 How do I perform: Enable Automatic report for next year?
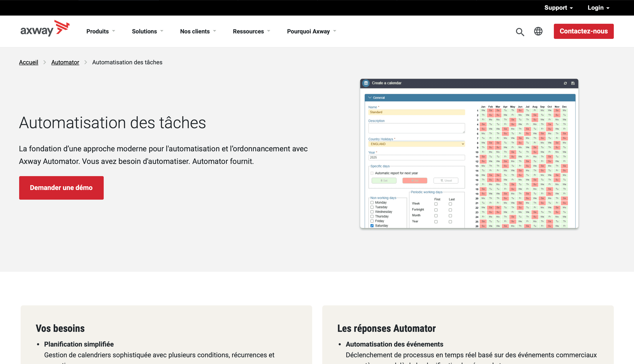(372, 173)
